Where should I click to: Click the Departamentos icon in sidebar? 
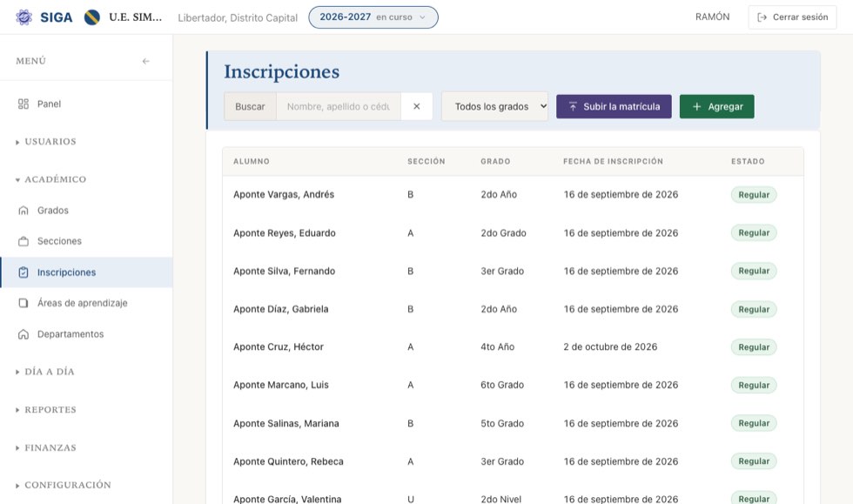click(24, 334)
